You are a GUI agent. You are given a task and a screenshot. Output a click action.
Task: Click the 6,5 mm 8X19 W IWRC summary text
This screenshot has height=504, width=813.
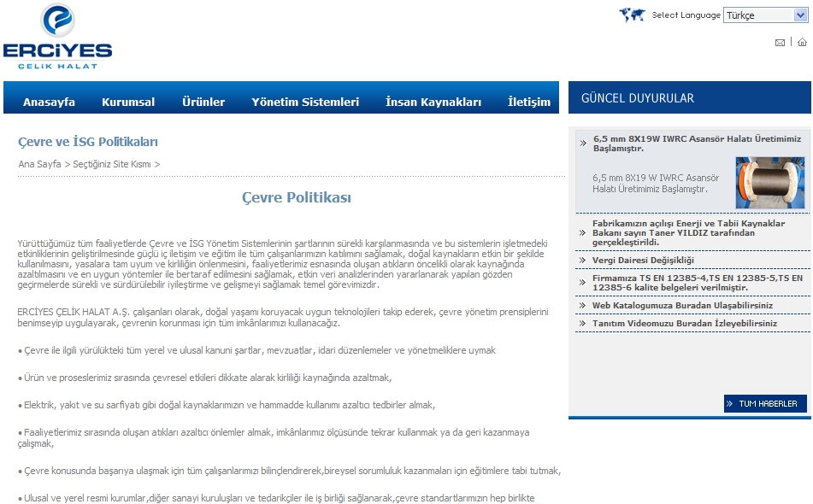click(x=656, y=184)
